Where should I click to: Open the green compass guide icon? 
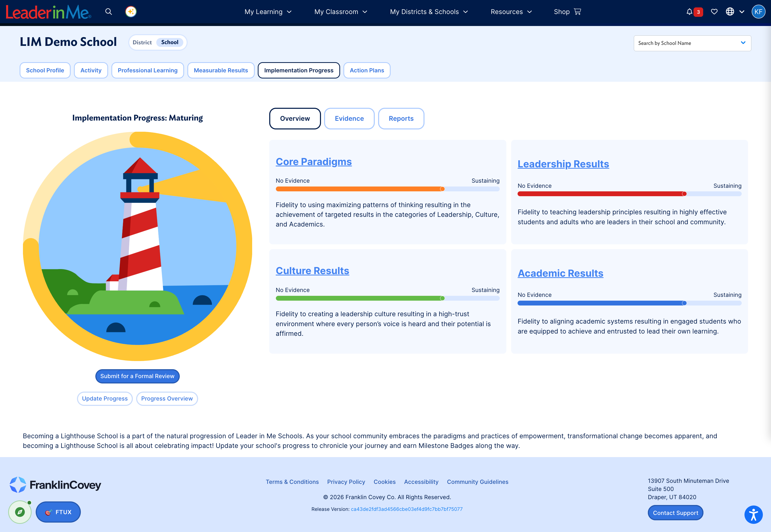[20, 512]
